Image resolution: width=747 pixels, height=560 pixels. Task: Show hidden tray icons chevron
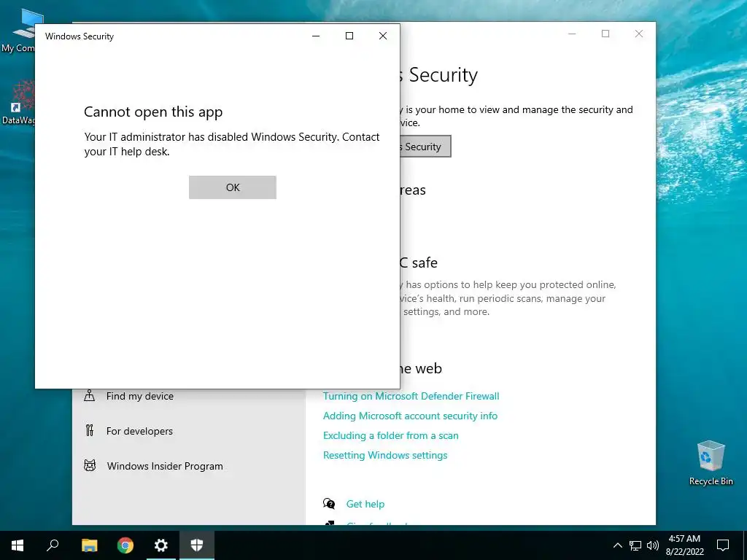(x=617, y=545)
